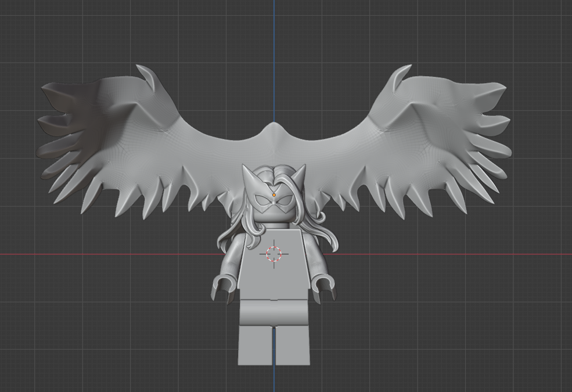Image resolution: width=572 pixels, height=392 pixels.
Task: Select the orange origin point on the forehead
Action: (x=274, y=195)
